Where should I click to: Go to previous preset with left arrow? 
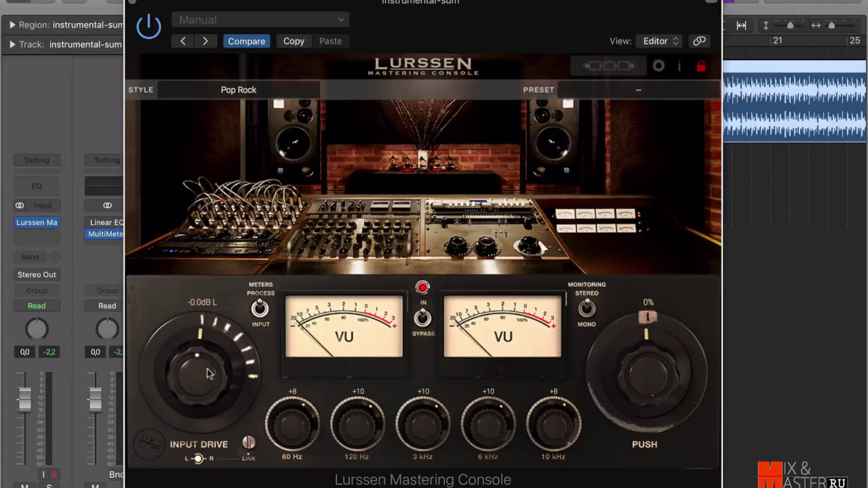(x=182, y=41)
